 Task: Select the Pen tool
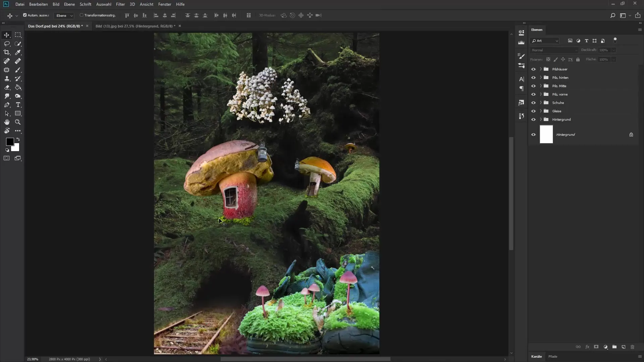point(7,105)
